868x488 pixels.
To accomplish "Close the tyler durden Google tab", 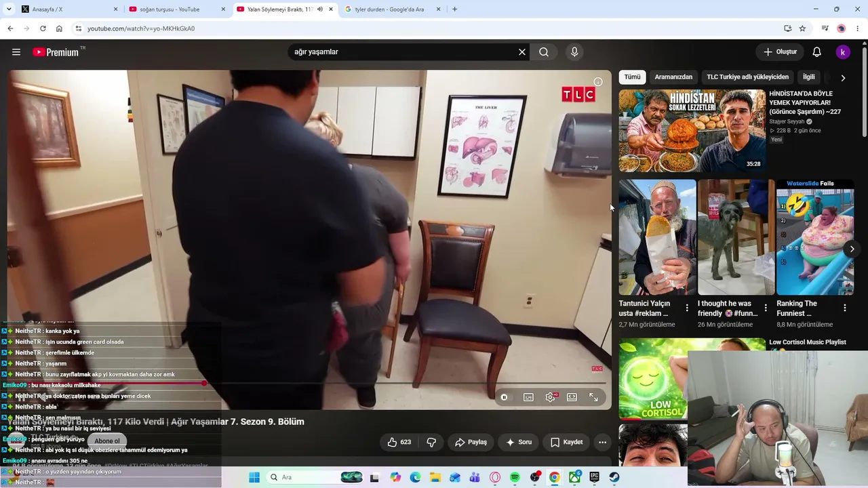I will pyautogui.click(x=438, y=9).
